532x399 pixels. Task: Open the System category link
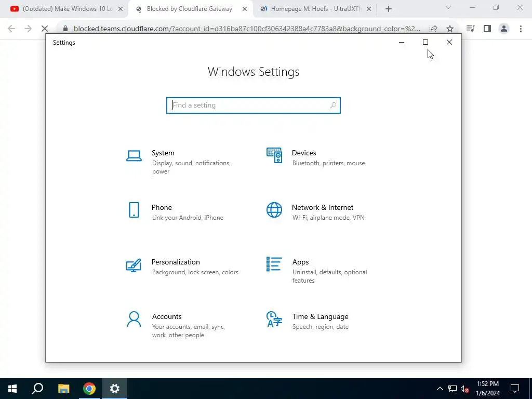pyautogui.click(x=163, y=153)
